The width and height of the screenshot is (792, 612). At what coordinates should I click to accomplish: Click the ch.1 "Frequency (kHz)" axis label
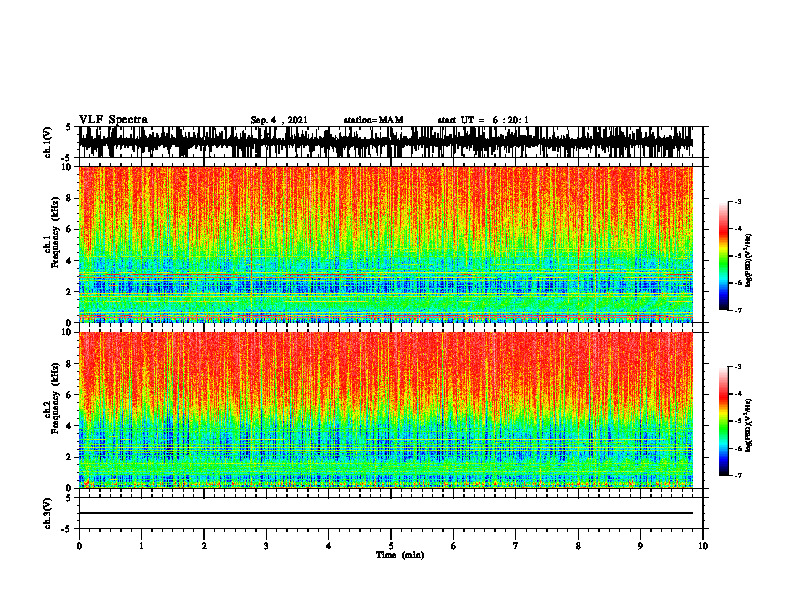(55, 233)
